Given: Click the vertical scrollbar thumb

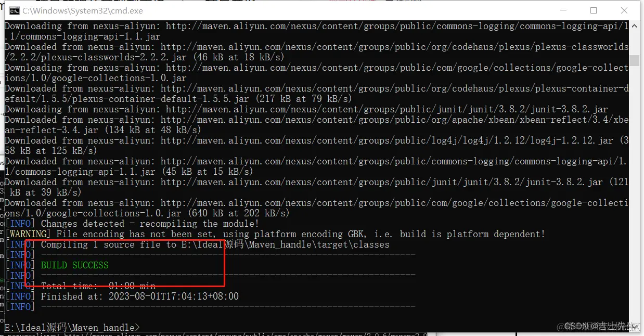Looking at the screenshot, I should click(634, 60).
